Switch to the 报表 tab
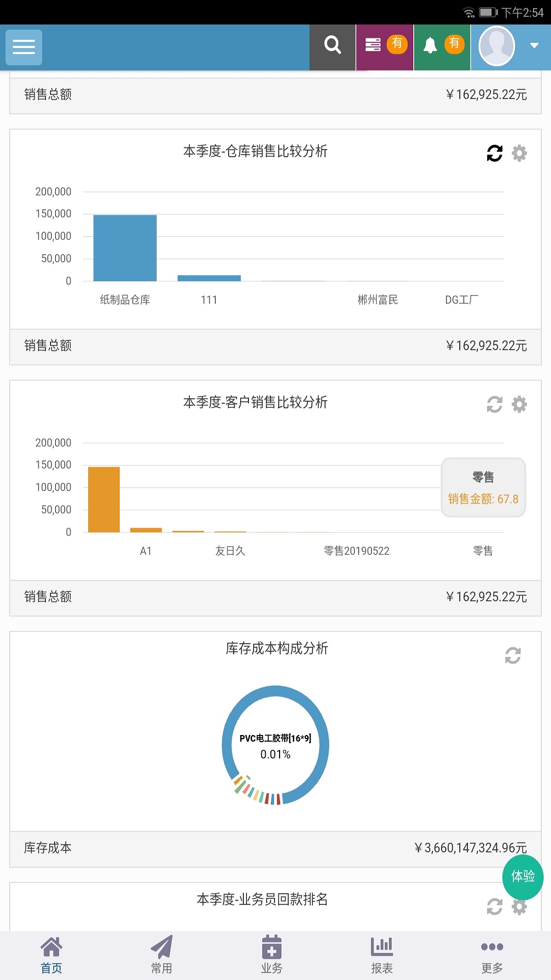The image size is (551, 980). tap(382, 955)
